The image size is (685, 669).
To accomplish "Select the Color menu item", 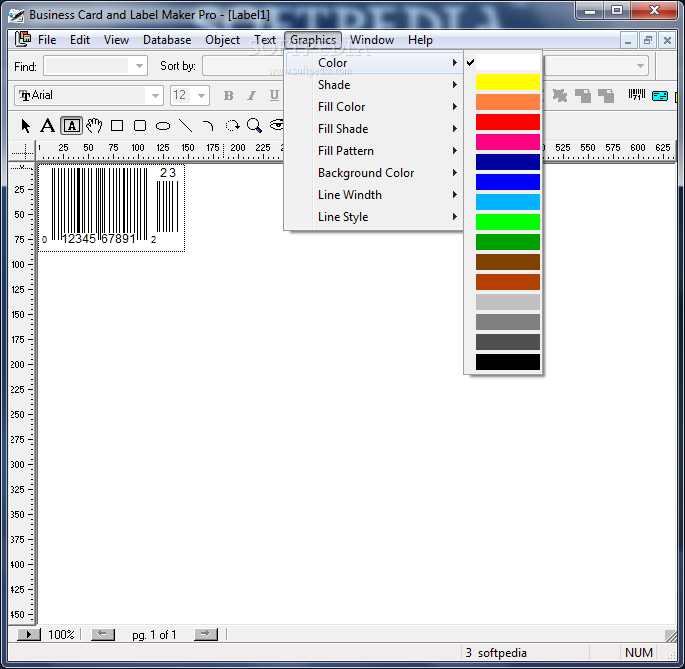I will pos(374,63).
